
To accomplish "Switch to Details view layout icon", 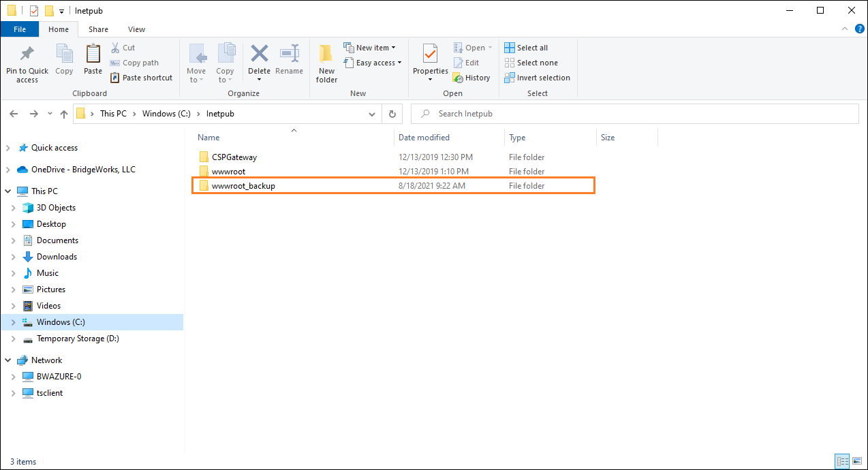I will [841, 462].
